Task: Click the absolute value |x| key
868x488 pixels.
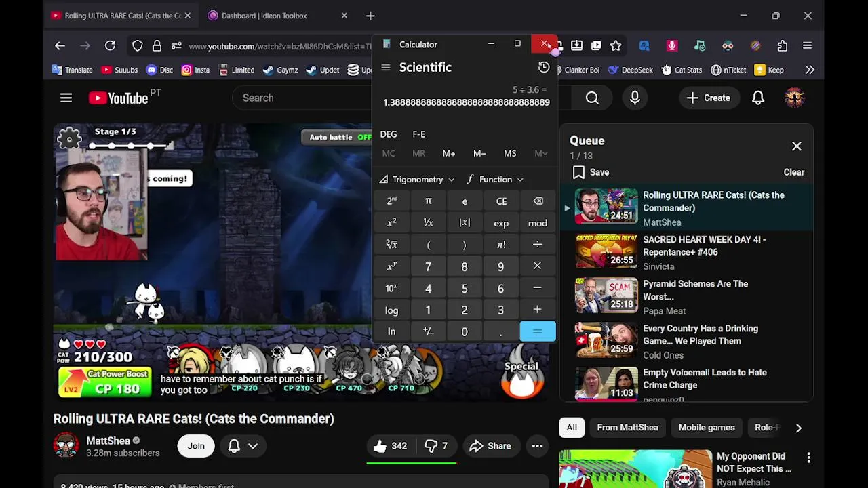Action: click(465, 223)
